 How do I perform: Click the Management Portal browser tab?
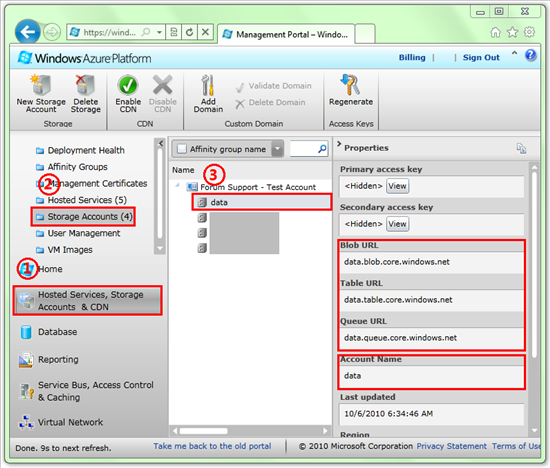(x=286, y=34)
